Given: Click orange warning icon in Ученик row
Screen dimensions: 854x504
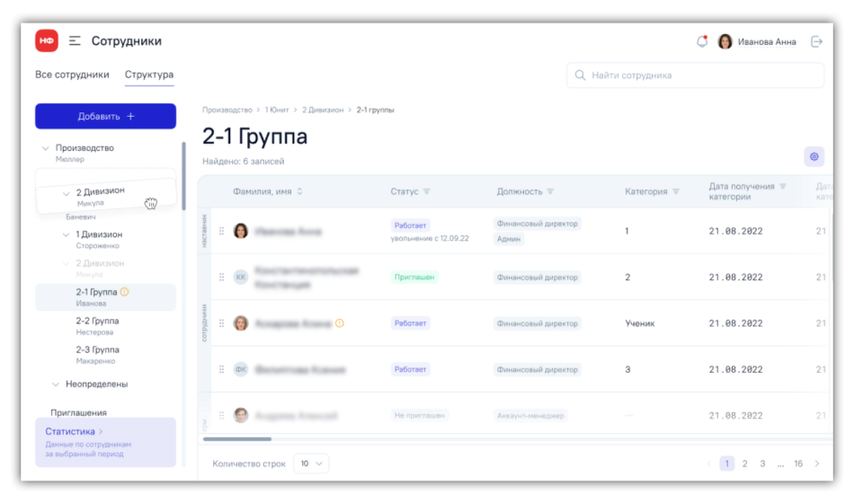Looking at the screenshot, I should (339, 323).
